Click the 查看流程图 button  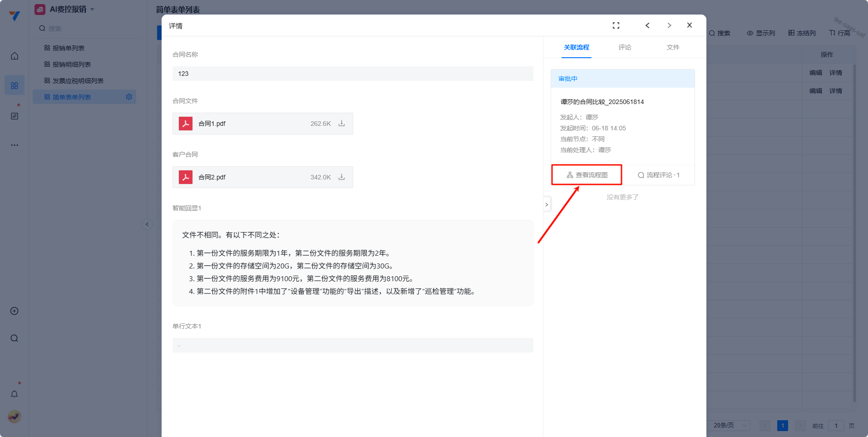coord(587,175)
